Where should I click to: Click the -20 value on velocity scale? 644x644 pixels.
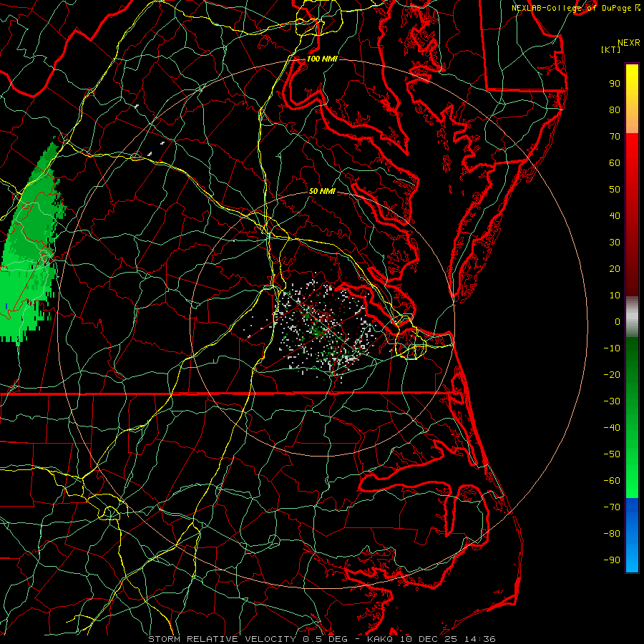(x=612, y=374)
